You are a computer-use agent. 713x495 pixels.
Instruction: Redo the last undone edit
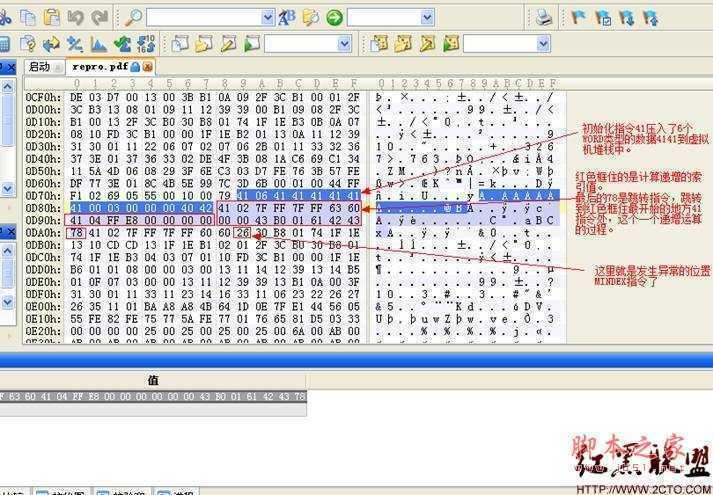tap(99, 18)
